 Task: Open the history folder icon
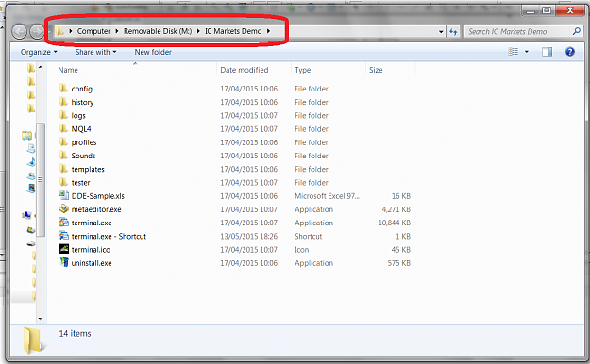tap(63, 102)
